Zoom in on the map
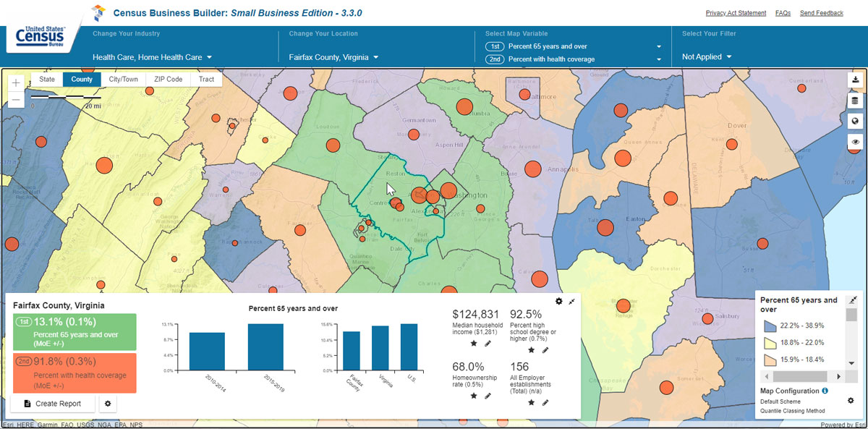 point(16,83)
